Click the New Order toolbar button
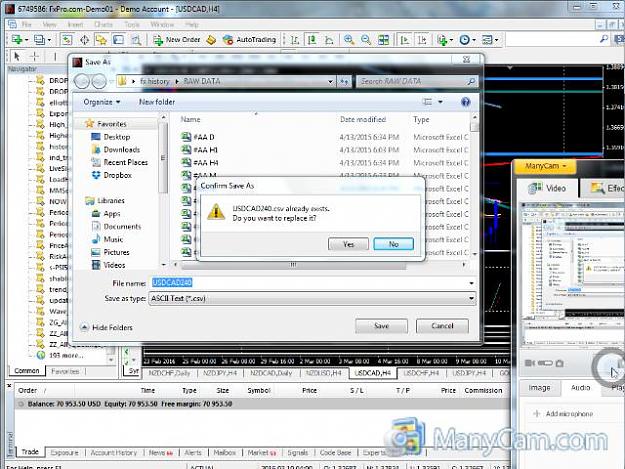 pos(177,39)
